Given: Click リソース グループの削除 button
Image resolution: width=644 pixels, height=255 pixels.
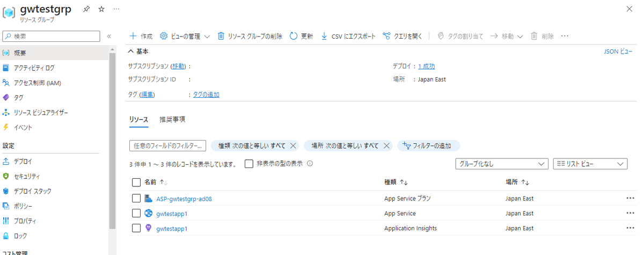Looking at the screenshot, I should (250, 36).
